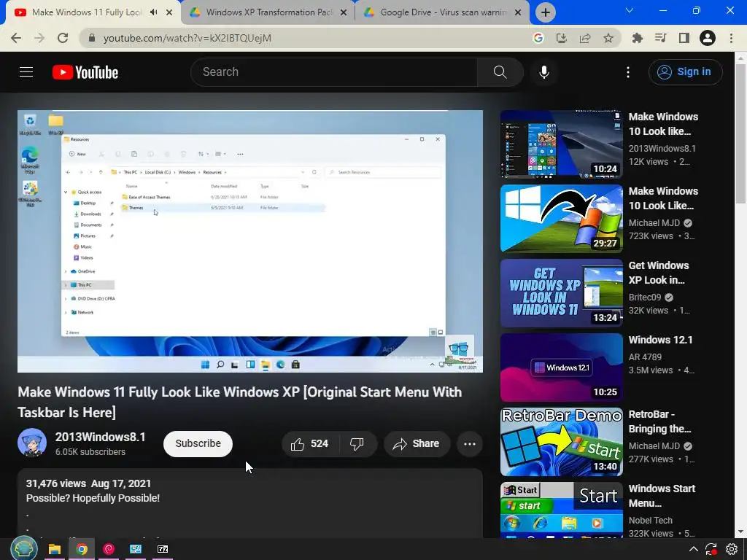Open the Windows Start Menu video thumbnail
This screenshot has width=747, height=560.
point(561,510)
